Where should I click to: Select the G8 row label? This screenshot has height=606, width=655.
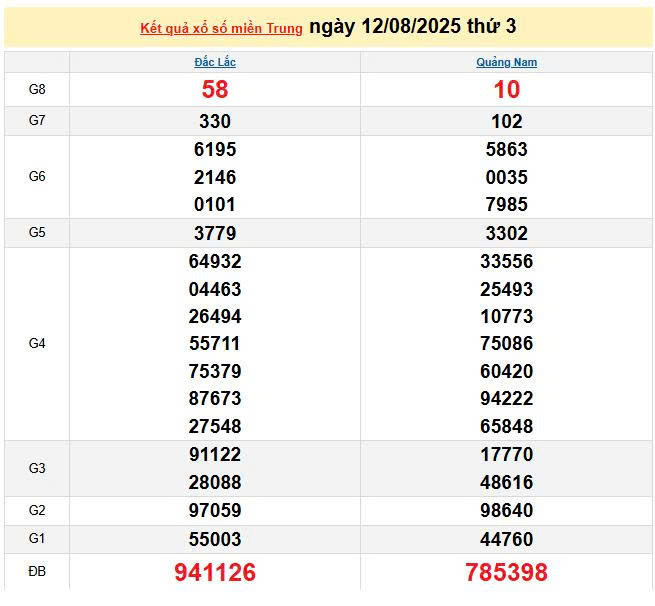point(37,89)
